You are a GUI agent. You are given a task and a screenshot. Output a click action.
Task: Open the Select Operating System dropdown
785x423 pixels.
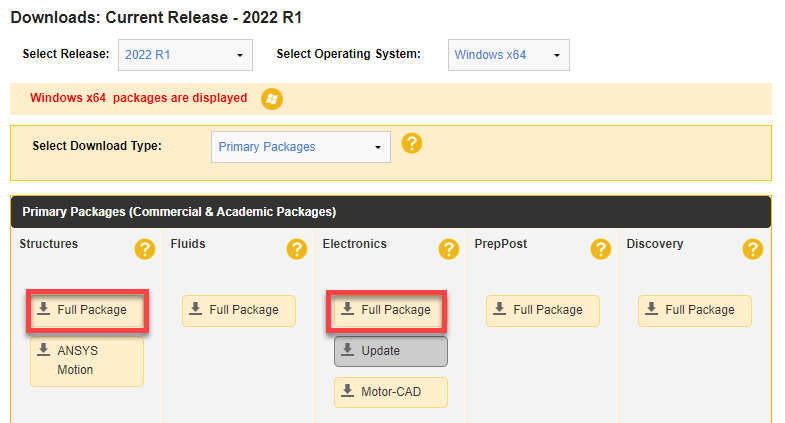click(509, 55)
